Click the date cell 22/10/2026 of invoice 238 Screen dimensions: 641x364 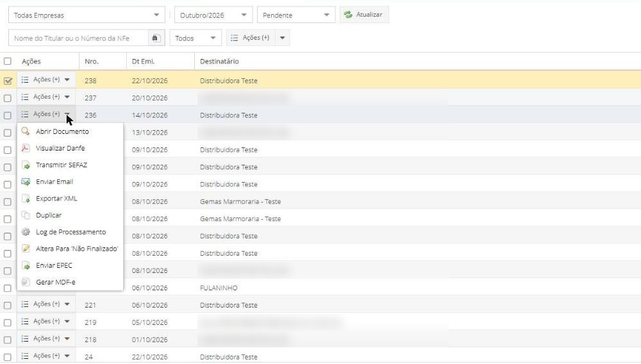(149, 81)
